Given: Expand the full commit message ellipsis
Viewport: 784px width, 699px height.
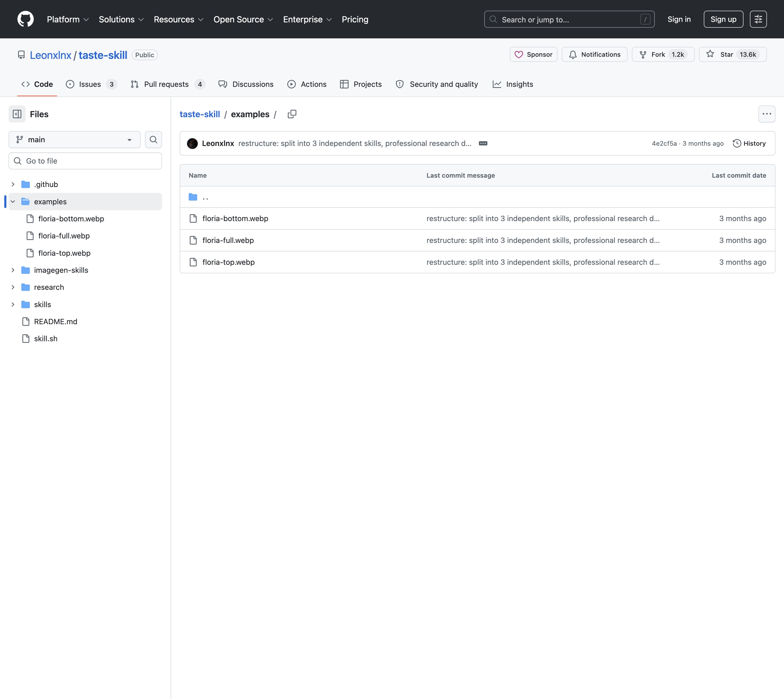Looking at the screenshot, I should 483,143.
